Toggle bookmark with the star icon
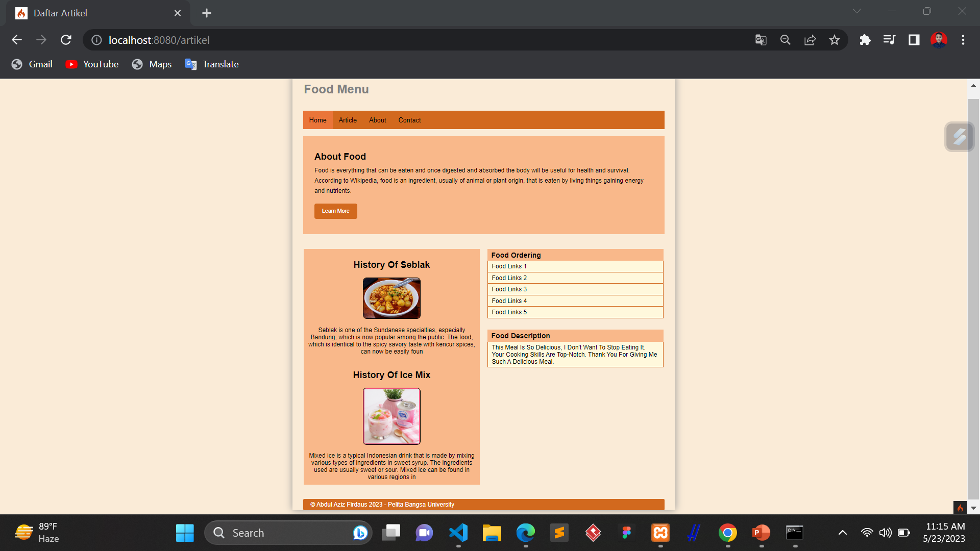The image size is (980, 551). (x=835, y=40)
